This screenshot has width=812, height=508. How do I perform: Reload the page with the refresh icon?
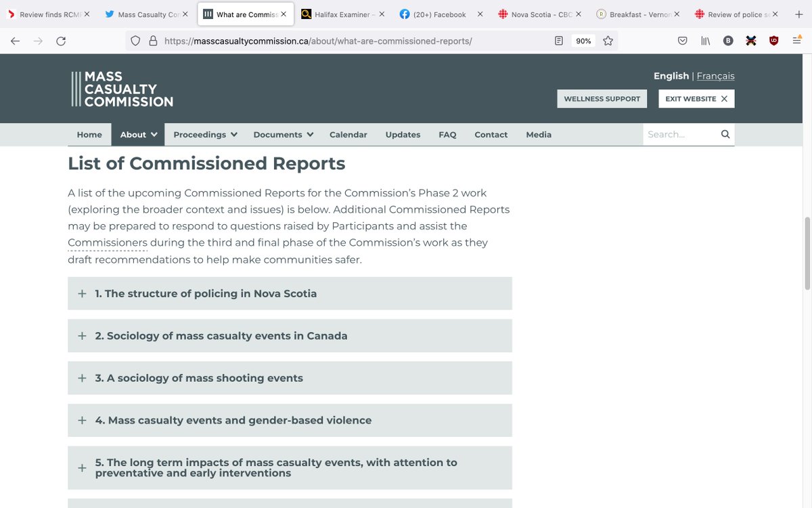(61, 41)
